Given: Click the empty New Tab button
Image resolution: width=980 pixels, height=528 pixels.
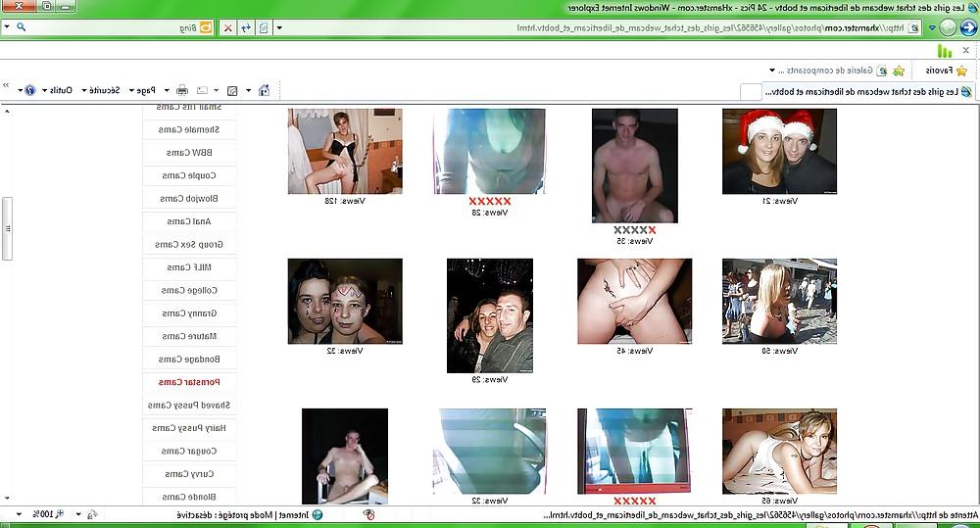Looking at the screenshot, I should 750,91.
